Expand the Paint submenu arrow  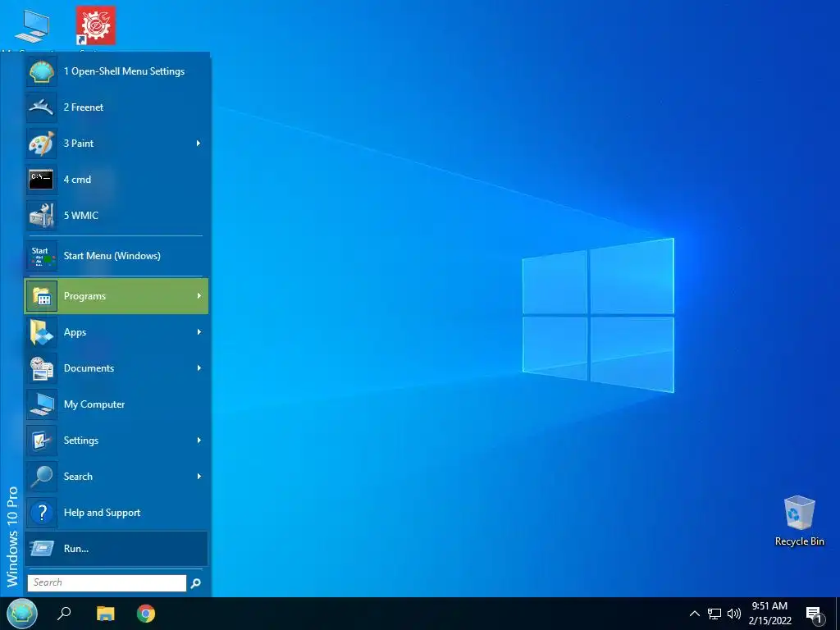pyautogui.click(x=199, y=143)
